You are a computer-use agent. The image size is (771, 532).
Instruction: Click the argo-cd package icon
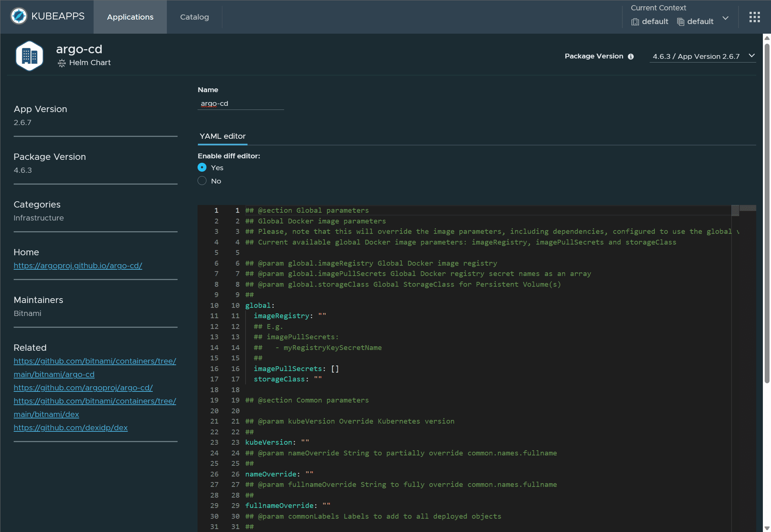(x=29, y=56)
